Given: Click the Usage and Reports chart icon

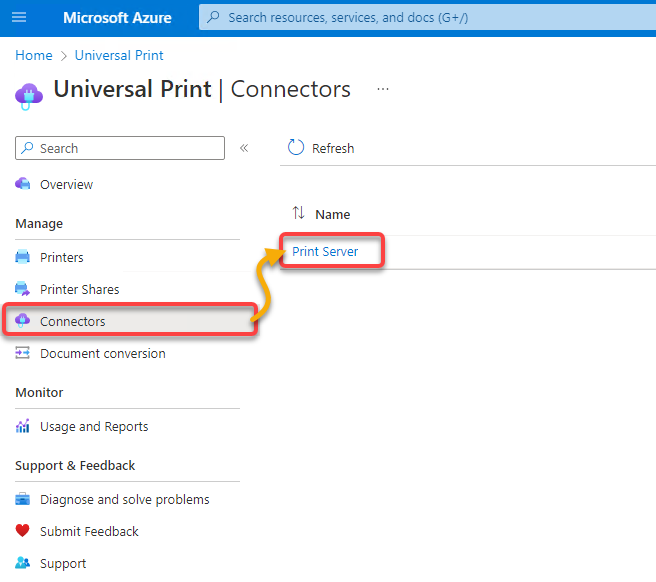Looking at the screenshot, I should pos(23,426).
